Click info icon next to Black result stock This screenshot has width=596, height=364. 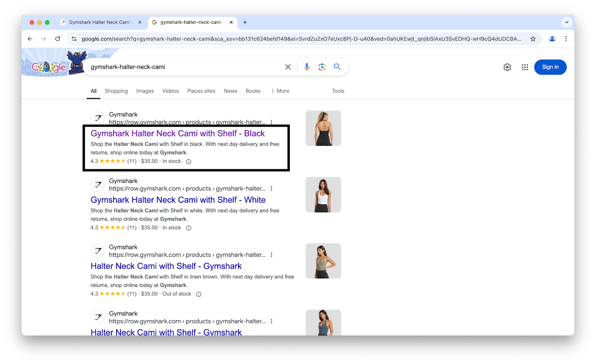click(188, 161)
